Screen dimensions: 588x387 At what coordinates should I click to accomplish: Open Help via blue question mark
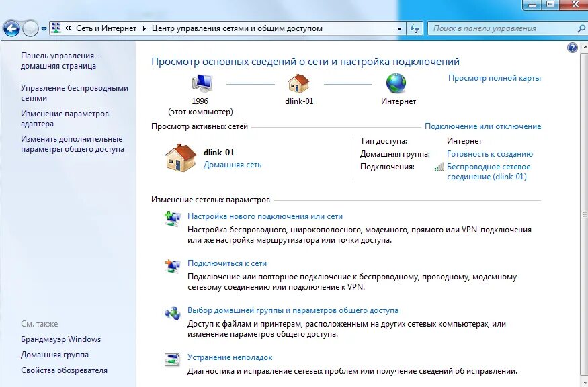573,48
